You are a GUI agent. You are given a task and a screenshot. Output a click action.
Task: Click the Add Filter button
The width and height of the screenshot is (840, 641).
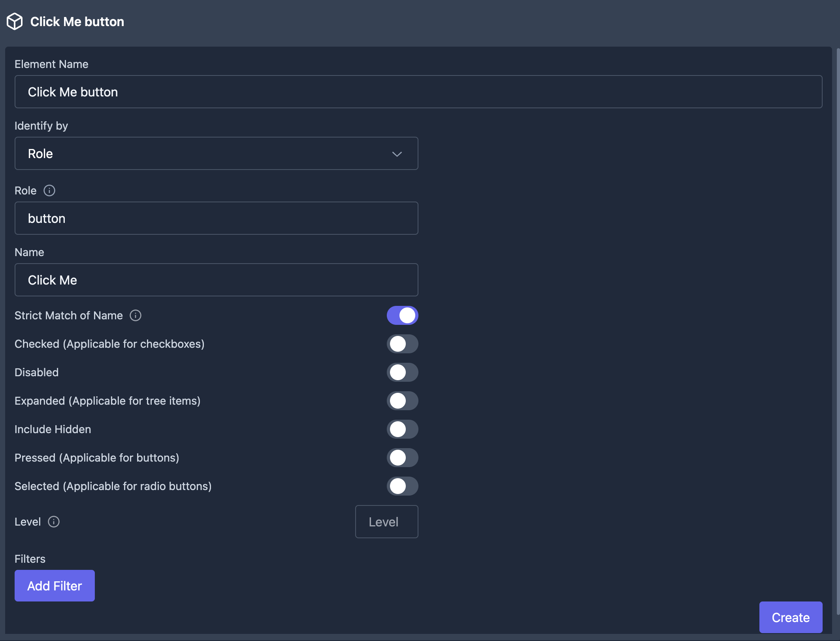(x=55, y=586)
